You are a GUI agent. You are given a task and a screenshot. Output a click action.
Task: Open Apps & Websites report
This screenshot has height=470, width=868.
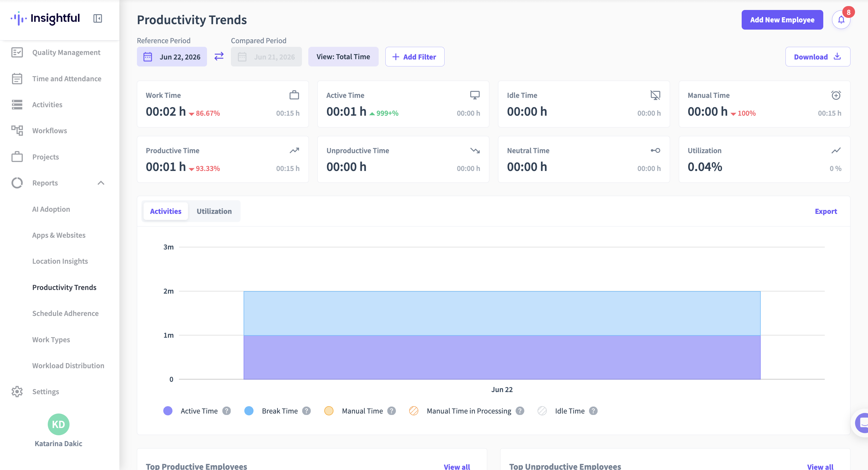coord(59,235)
